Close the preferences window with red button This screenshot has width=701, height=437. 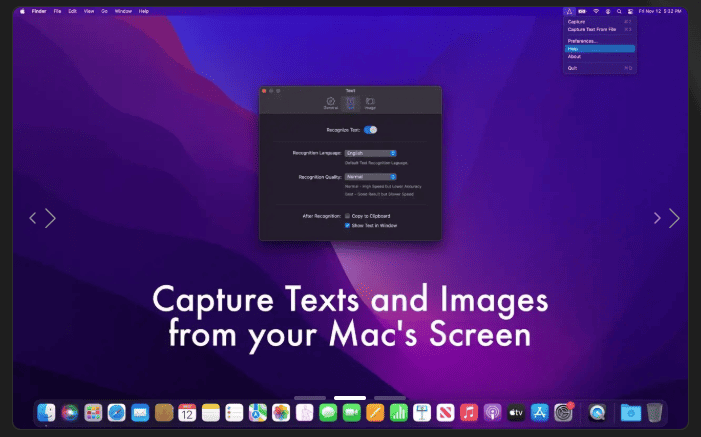pos(264,91)
